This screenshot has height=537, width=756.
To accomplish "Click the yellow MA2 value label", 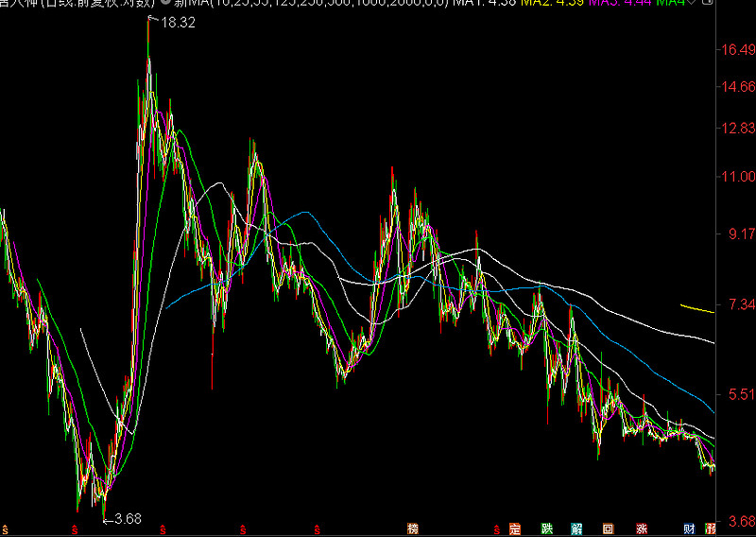I will pos(552,3).
